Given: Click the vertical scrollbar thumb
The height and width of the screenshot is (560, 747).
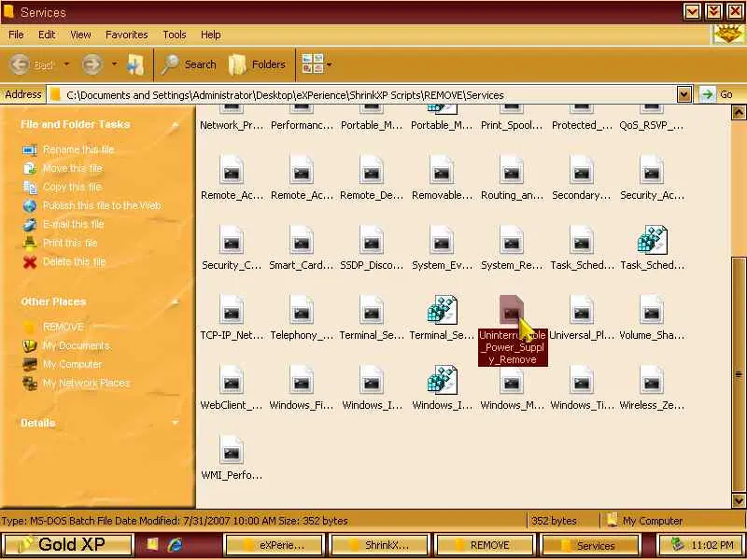Looking at the screenshot, I should [739, 374].
